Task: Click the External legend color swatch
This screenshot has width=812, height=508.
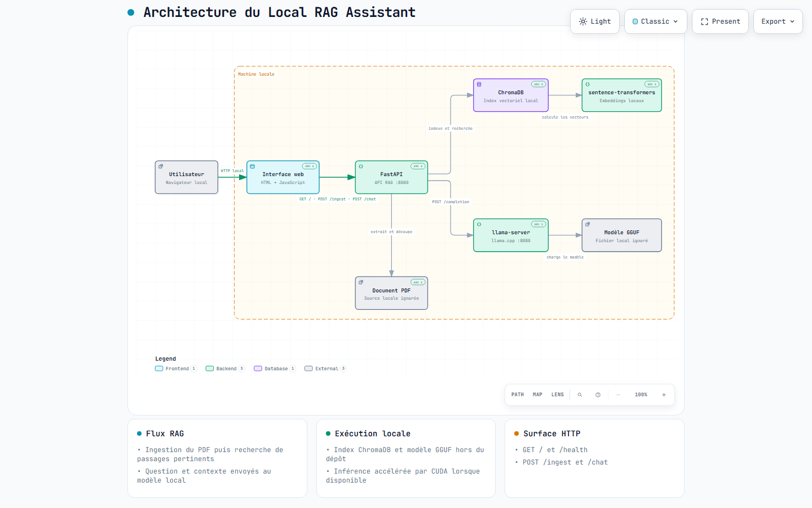Action: [308, 369]
